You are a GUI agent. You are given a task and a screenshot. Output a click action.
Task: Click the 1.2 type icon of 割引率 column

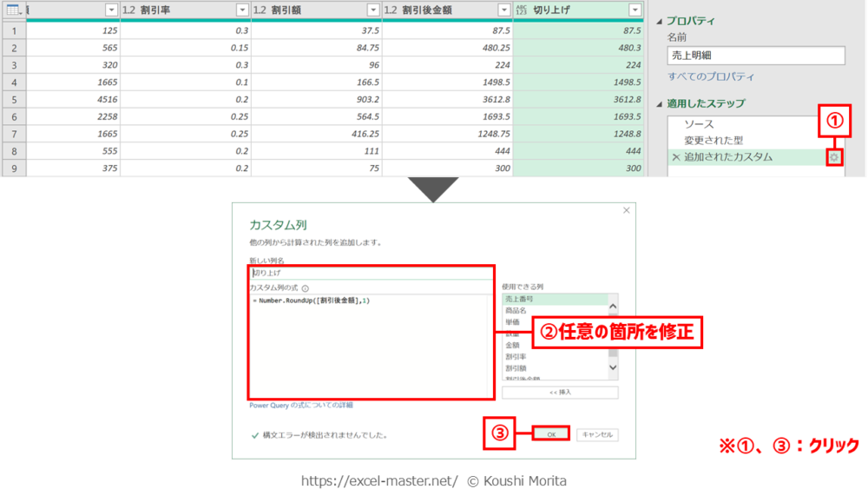click(x=128, y=10)
